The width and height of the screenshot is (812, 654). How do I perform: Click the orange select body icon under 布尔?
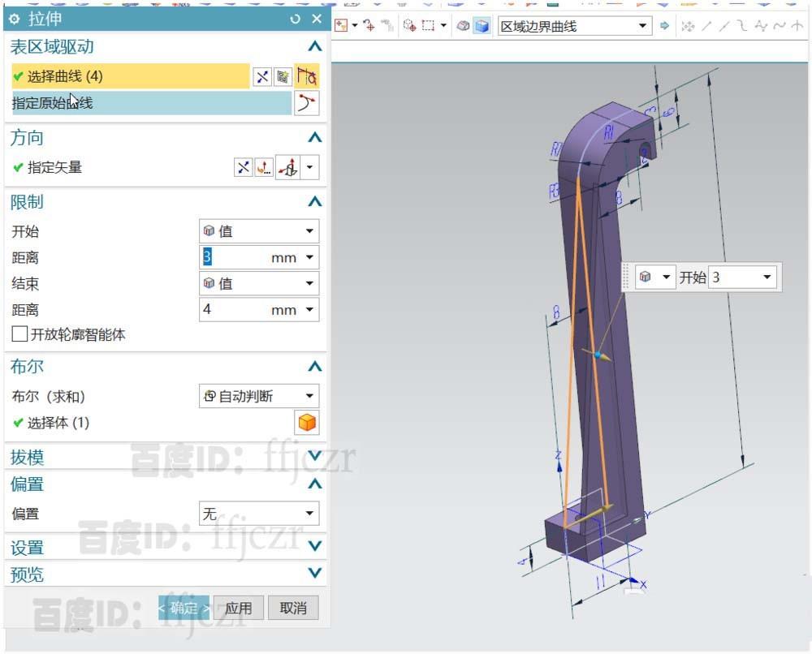[307, 422]
